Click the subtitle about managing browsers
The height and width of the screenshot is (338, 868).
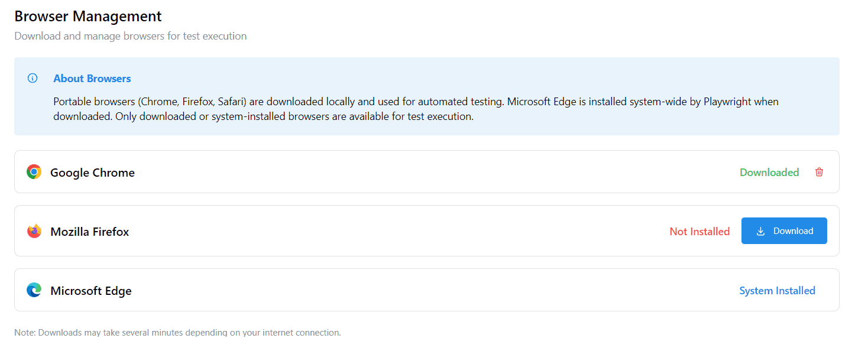[x=130, y=36]
